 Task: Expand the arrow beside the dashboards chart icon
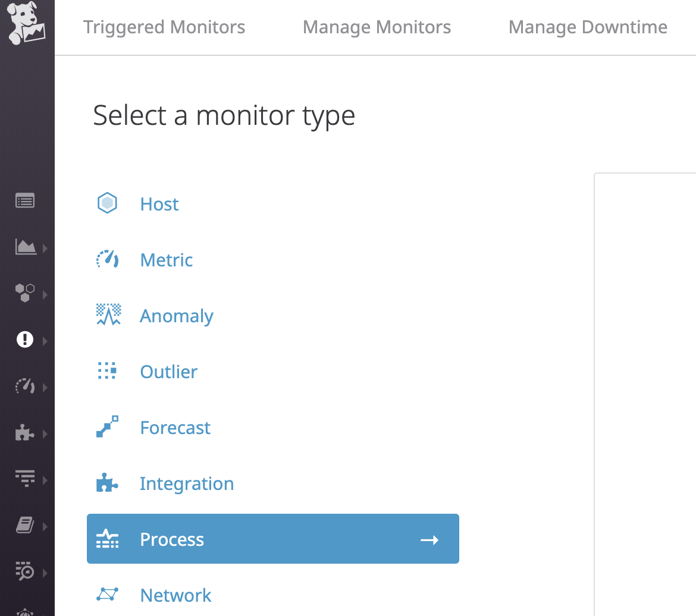[45, 248]
